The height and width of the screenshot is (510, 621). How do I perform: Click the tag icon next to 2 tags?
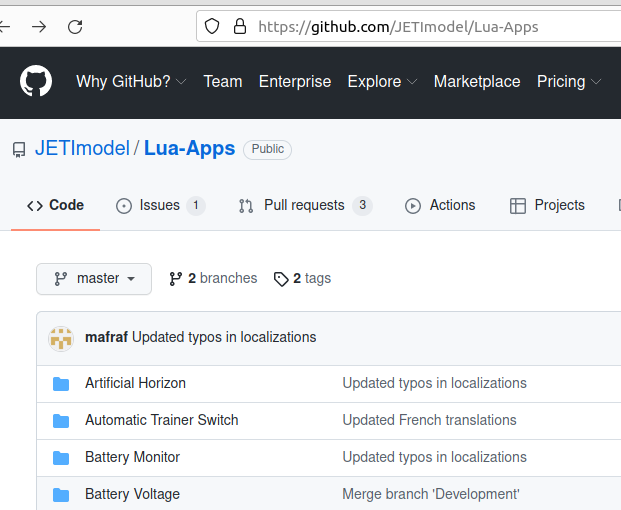pyautogui.click(x=281, y=279)
